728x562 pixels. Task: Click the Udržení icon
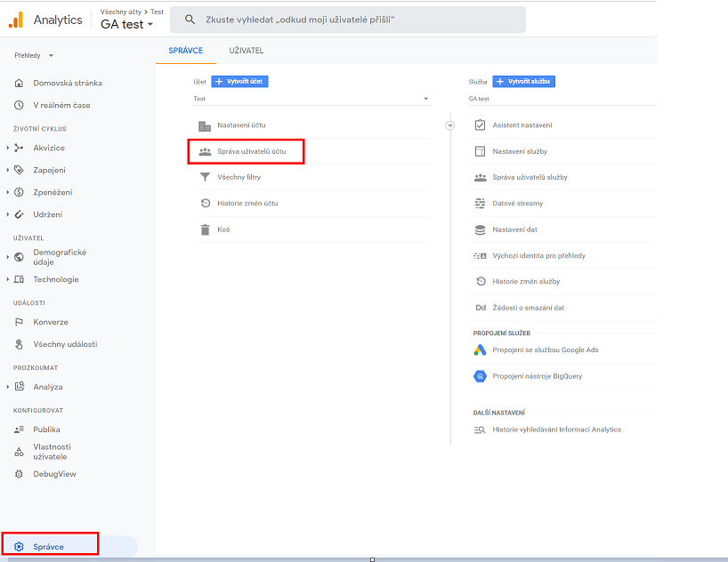point(19,214)
